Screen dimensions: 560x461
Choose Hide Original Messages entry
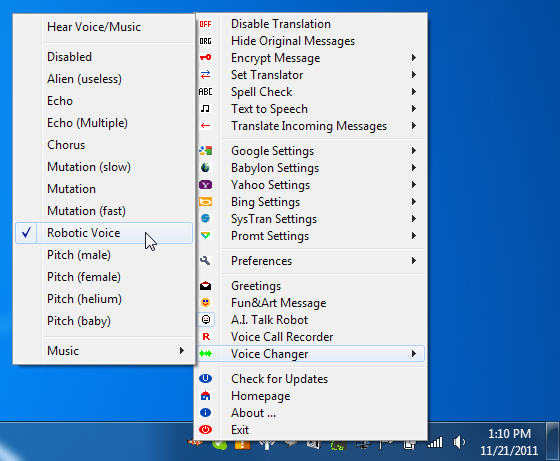(310, 41)
